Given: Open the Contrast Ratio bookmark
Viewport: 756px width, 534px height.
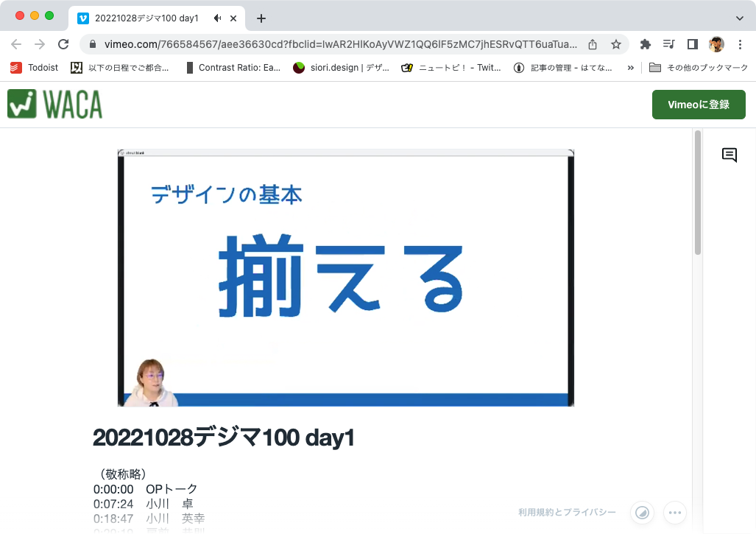Looking at the screenshot, I should click(233, 68).
